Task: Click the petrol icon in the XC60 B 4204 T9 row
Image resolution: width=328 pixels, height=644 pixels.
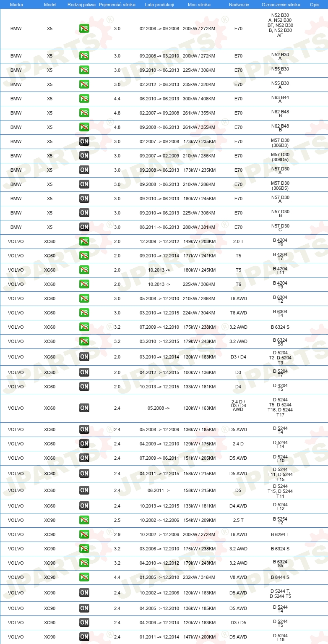Action: pos(84,284)
